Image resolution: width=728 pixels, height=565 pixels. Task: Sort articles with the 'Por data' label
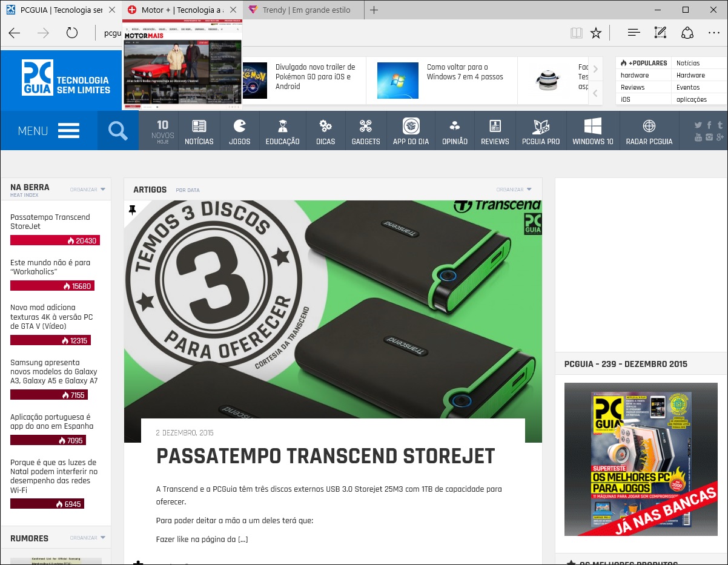[x=188, y=190]
